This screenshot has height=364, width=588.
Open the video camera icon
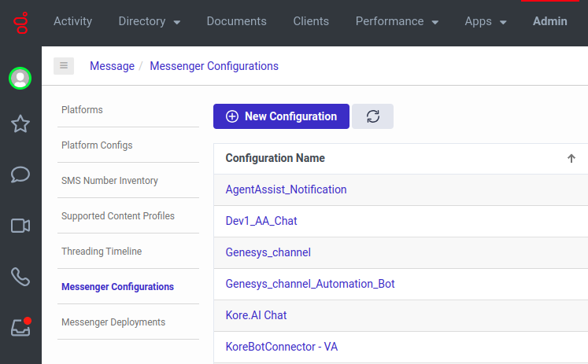[20, 226]
